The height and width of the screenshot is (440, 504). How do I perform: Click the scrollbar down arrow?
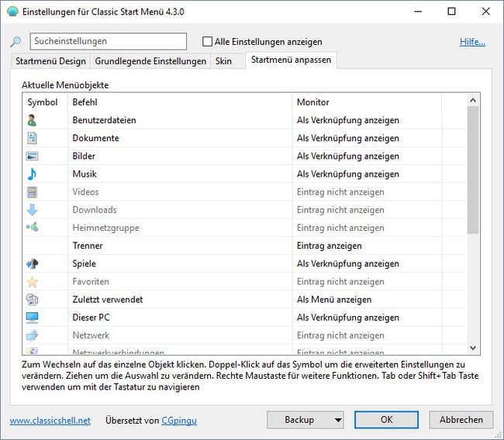[x=473, y=348]
